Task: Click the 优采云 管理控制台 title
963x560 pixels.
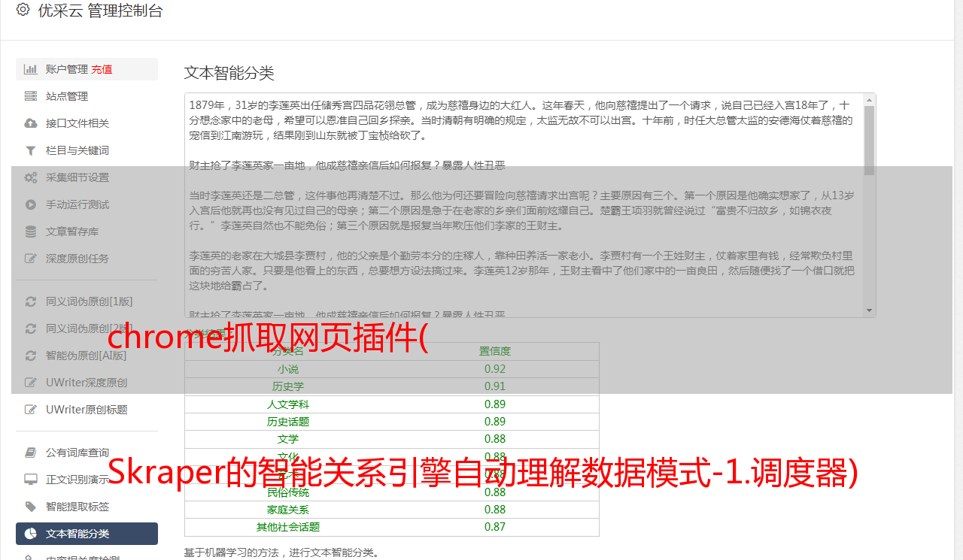Action: [100, 11]
